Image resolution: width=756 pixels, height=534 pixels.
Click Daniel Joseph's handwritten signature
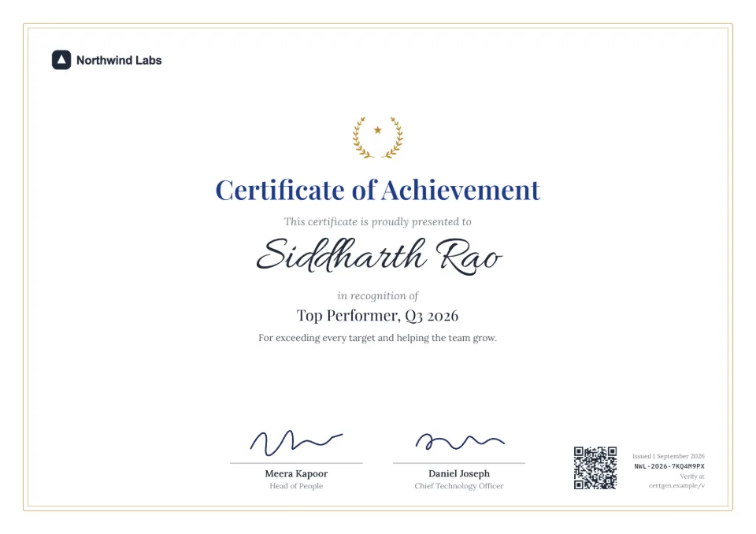459,441
